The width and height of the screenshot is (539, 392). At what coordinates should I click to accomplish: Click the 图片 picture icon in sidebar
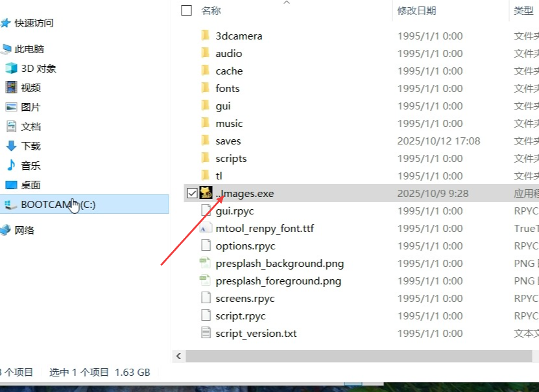[11, 107]
